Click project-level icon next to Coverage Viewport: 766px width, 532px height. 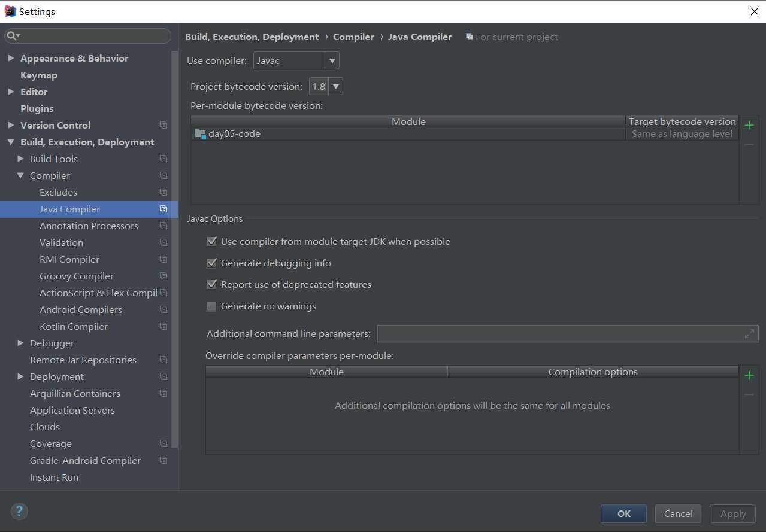[164, 443]
